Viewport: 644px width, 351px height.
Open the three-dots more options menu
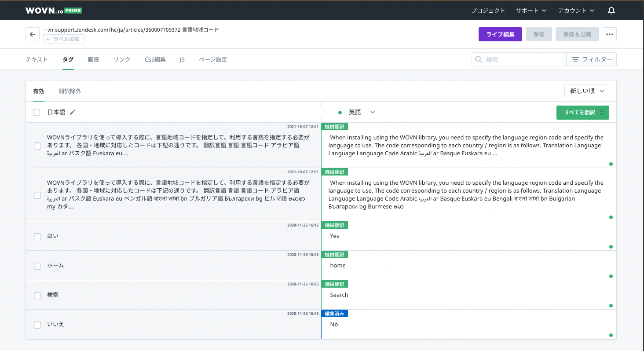(x=609, y=34)
